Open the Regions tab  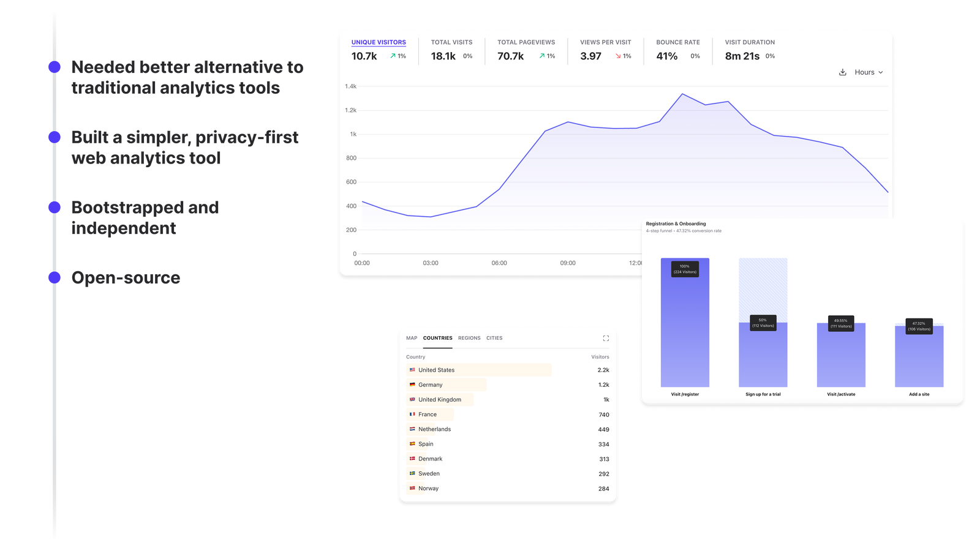pos(469,338)
